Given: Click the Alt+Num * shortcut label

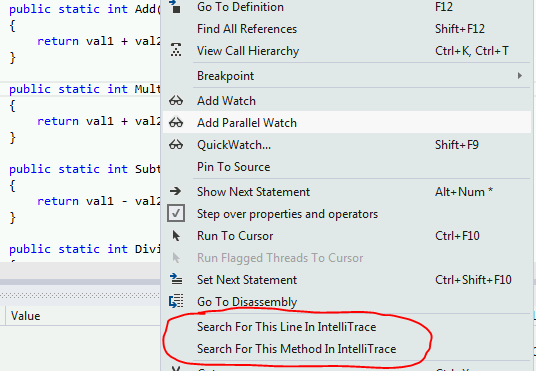Looking at the screenshot, I should (464, 192).
